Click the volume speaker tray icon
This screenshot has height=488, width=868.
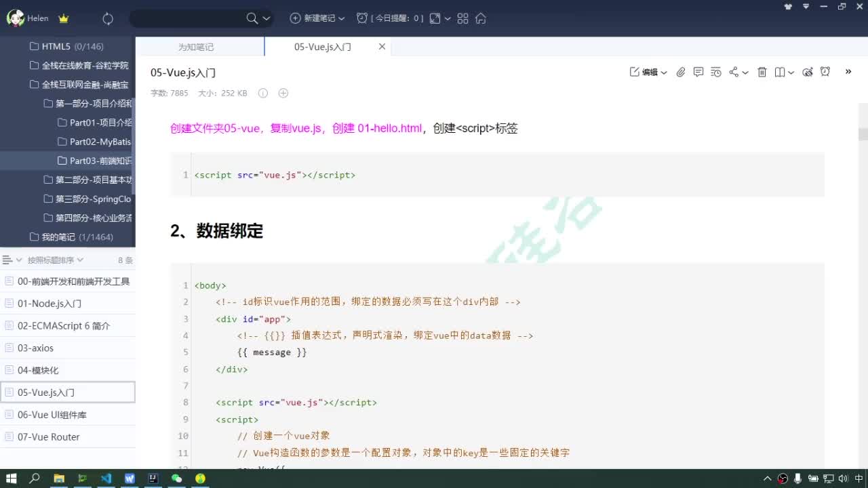843,479
